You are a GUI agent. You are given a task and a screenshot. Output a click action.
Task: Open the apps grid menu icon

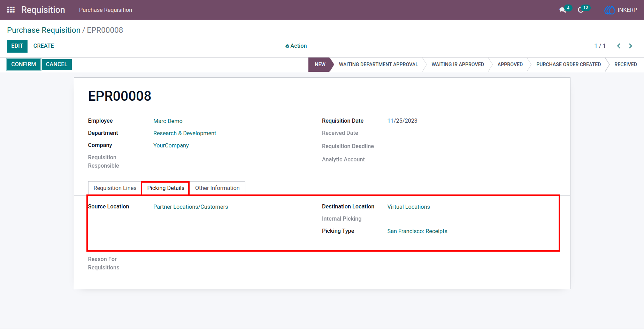11,10
